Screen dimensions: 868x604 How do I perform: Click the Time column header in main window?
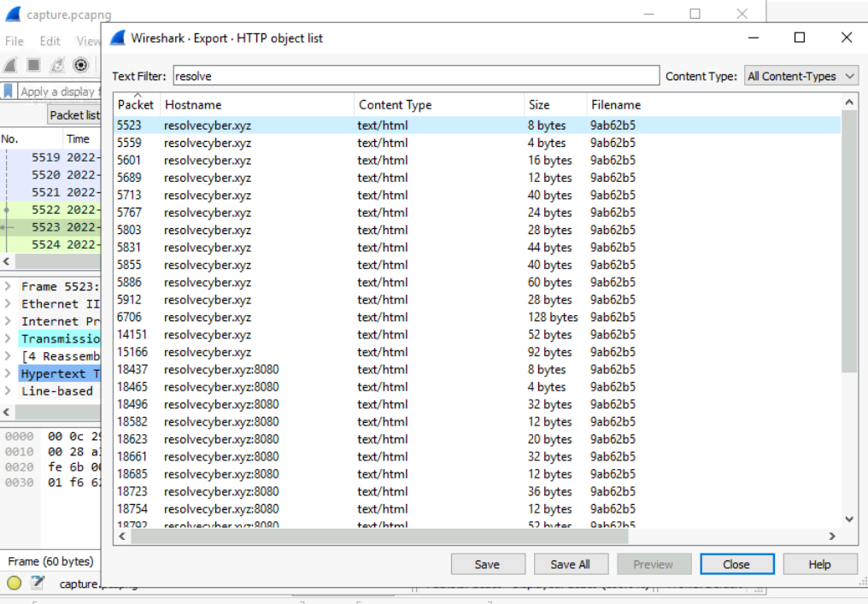point(82,139)
